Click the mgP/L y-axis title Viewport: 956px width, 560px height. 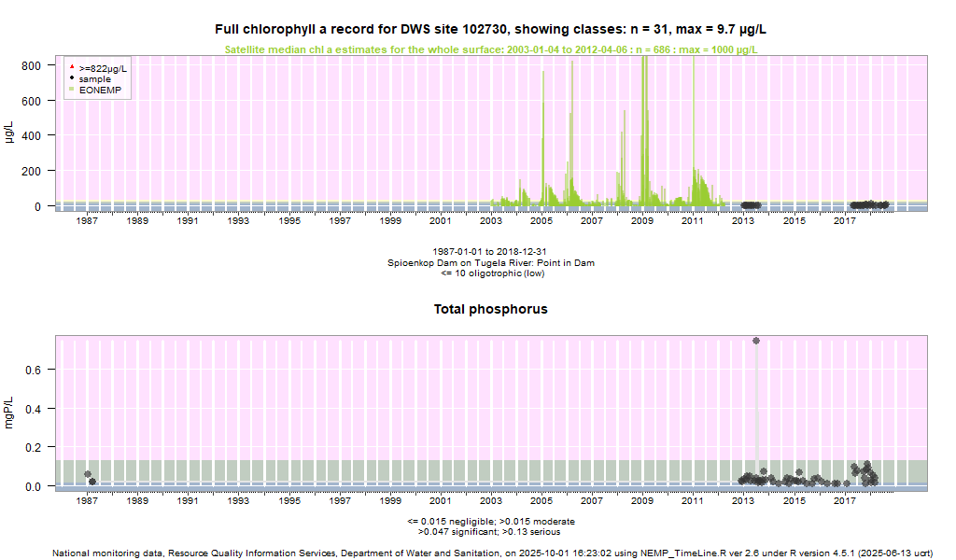[9, 412]
